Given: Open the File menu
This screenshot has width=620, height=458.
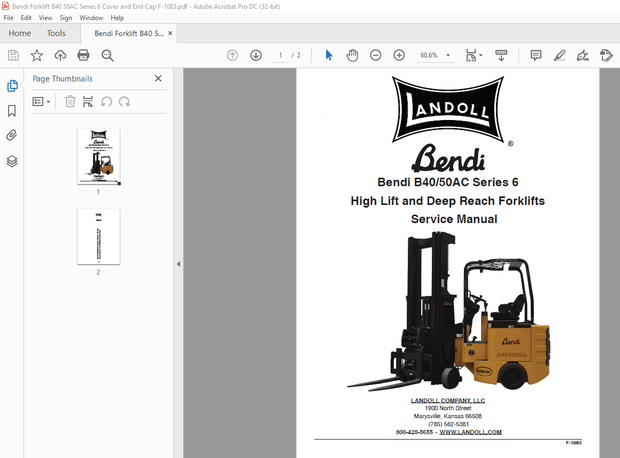Looking at the screenshot, I should coord(8,18).
